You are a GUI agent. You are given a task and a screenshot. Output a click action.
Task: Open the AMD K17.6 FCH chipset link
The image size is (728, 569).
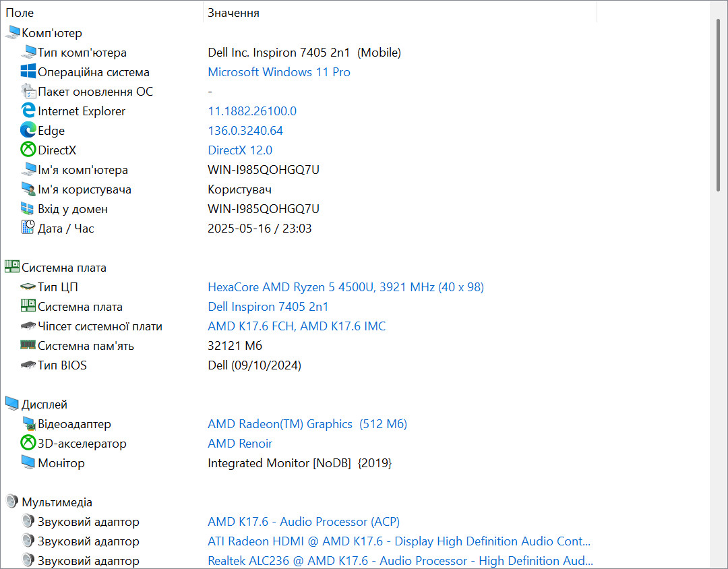[297, 326]
